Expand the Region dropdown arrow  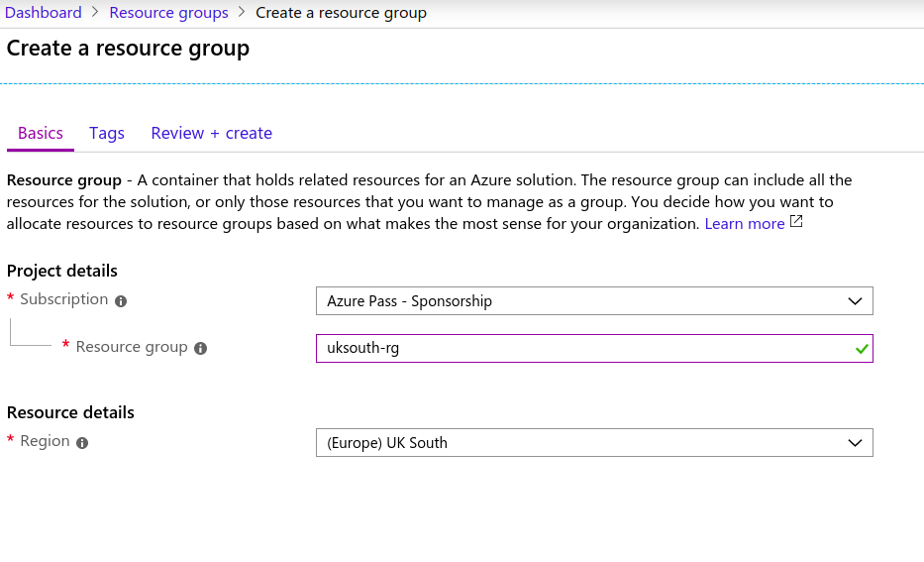855,443
